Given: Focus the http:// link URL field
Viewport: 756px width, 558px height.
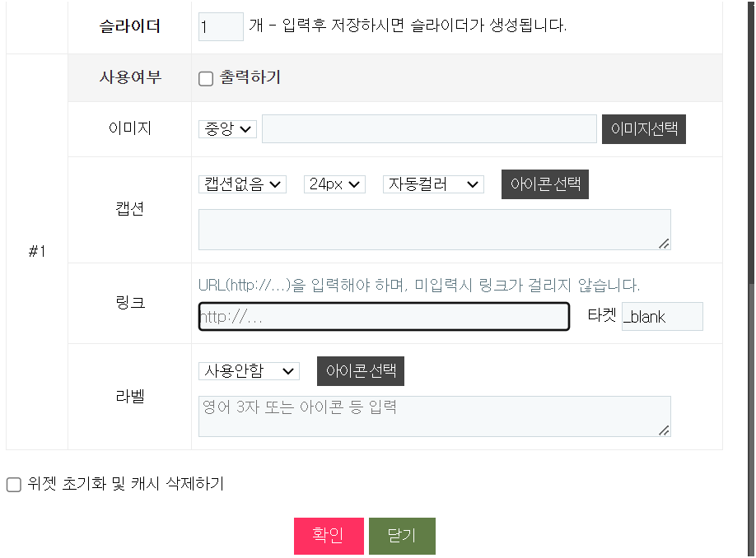Looking at the screenshot, I should tap(384, 317).
